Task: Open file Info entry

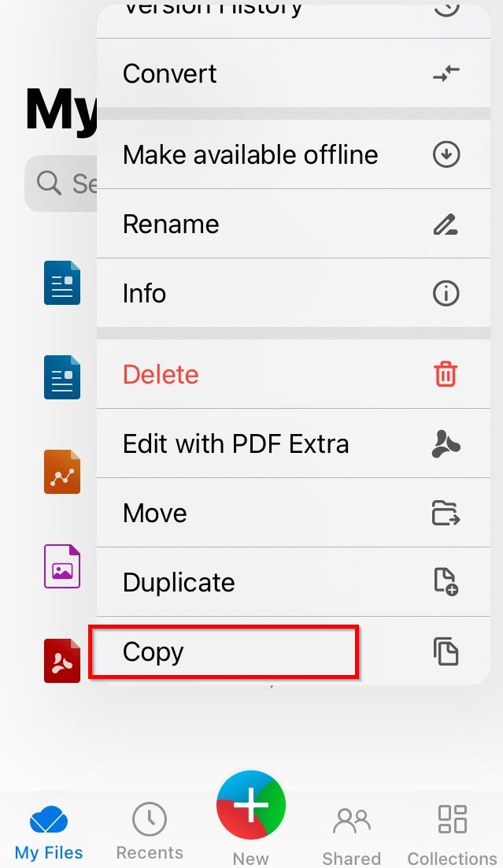Action: coord(294,293)
